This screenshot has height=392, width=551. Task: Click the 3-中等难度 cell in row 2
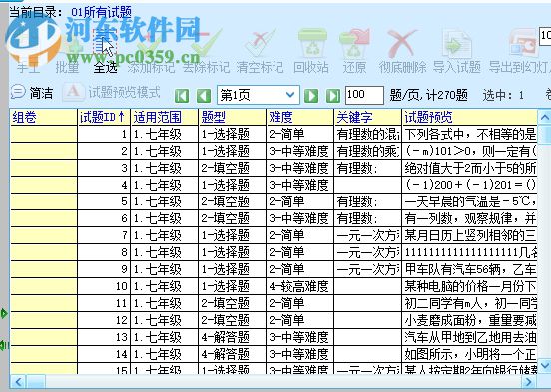point(299,151)
